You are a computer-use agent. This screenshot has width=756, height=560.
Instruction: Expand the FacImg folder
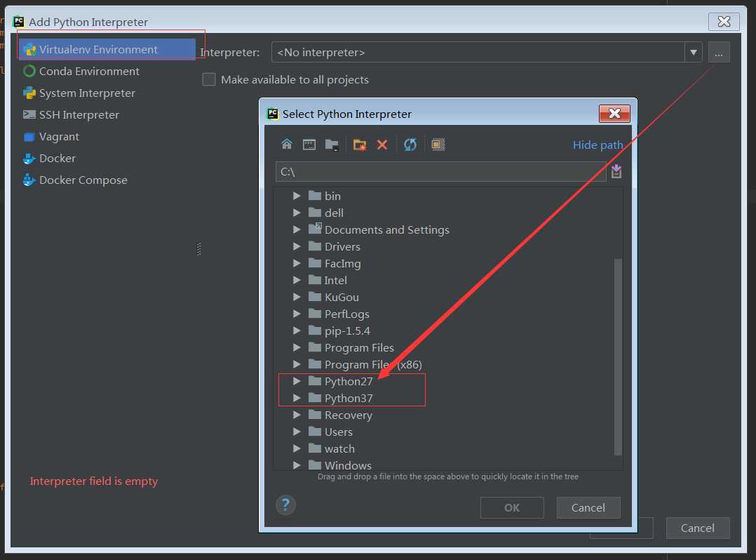pyautogui.click(x=297, y=263)
